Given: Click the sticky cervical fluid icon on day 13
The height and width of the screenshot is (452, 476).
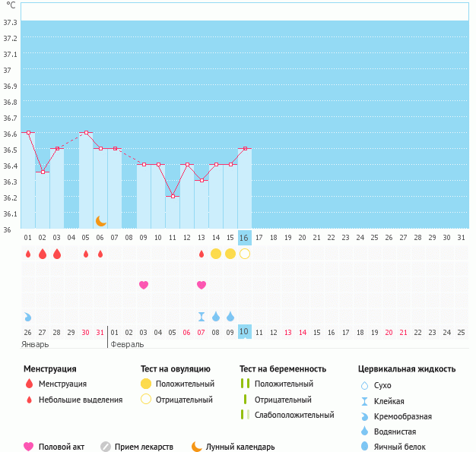Looking at the screenshot, I should (202, 316).
